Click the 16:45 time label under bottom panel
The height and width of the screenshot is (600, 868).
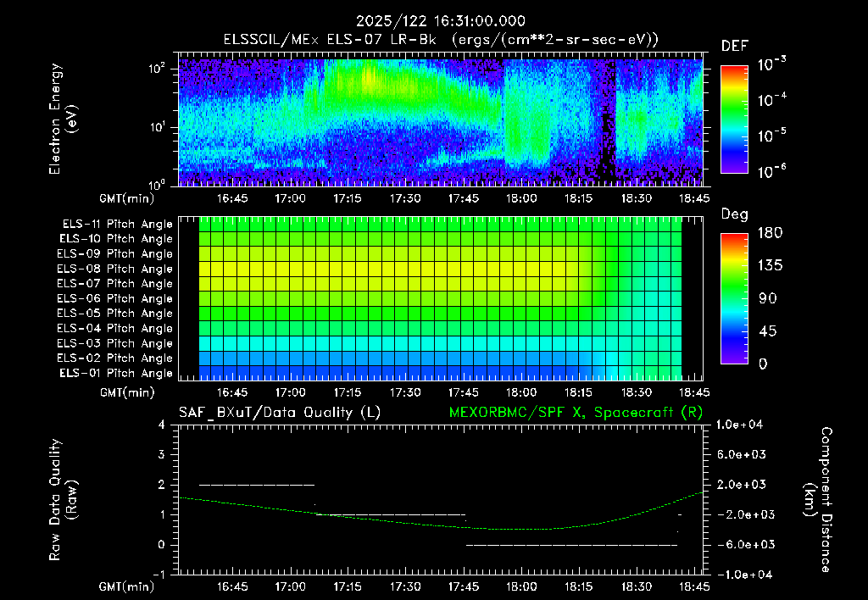[232, 586]
